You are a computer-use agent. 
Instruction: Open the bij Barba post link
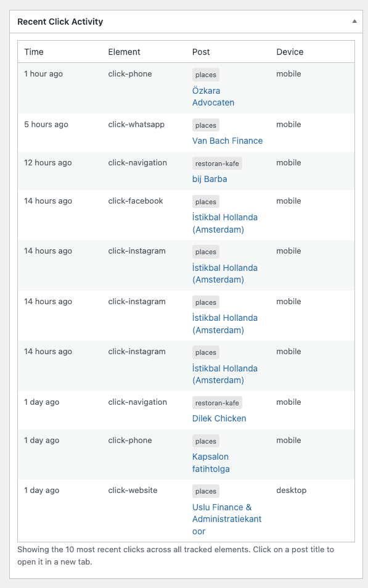pos(210,179)
